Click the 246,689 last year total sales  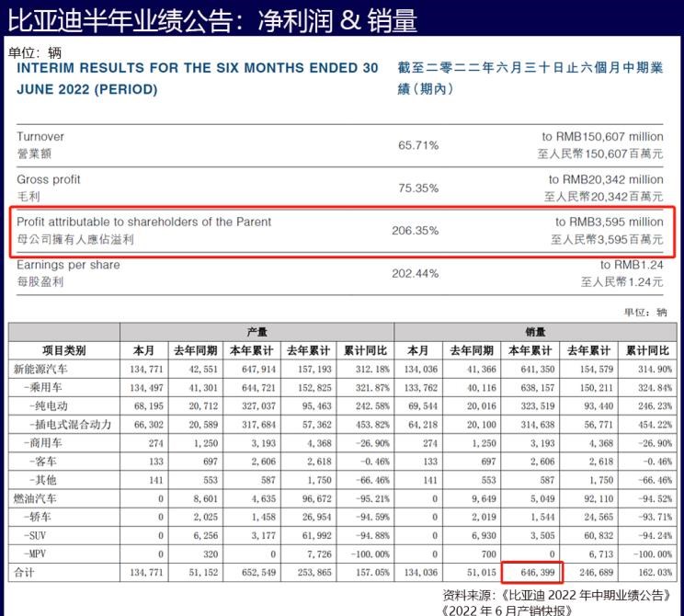point(596,573)
